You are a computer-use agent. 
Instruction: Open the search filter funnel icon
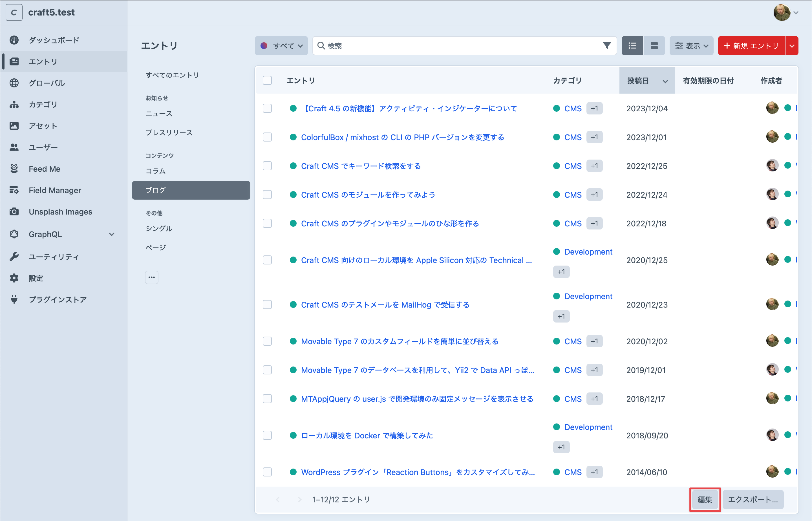607,45
